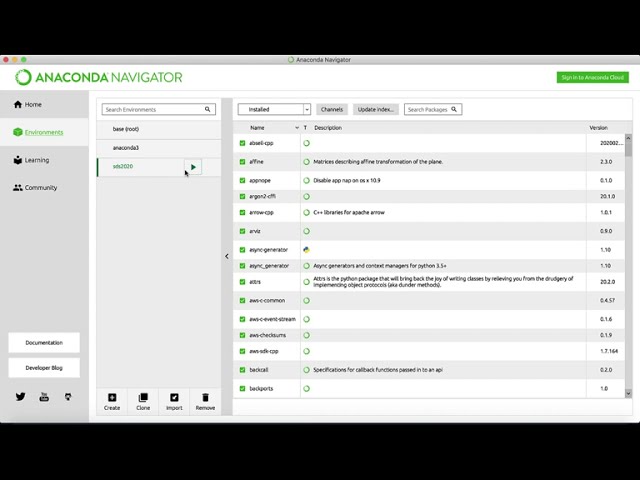Toggle the aws-sdk-cpp package checkbox

tap(242, 351)
